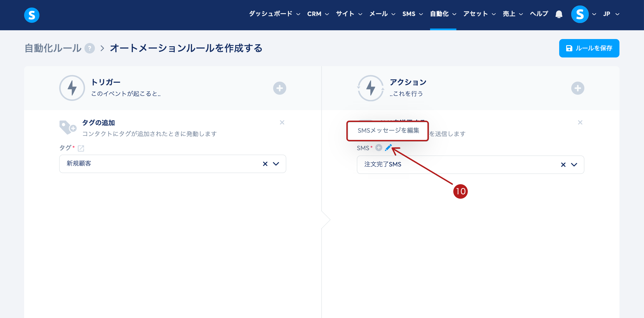Open the SMS menu in the navbar

pos(413,14)
